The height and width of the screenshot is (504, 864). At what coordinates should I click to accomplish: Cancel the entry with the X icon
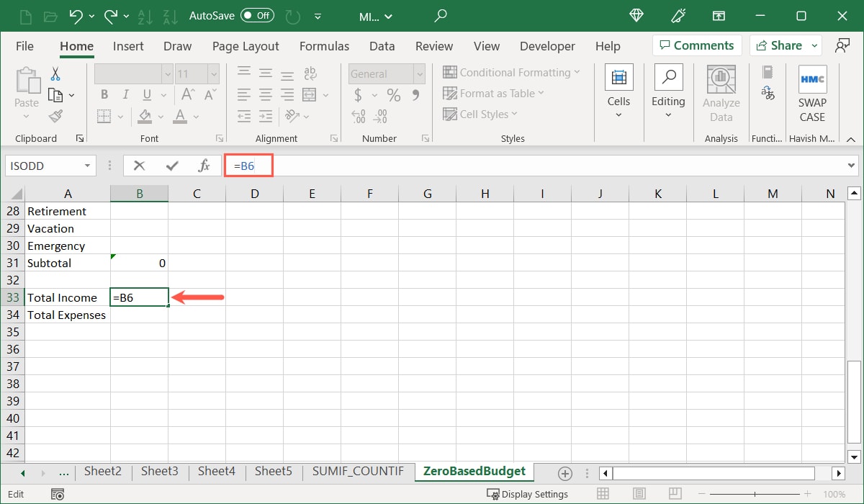pyautogui.click(x=140, y=165)
